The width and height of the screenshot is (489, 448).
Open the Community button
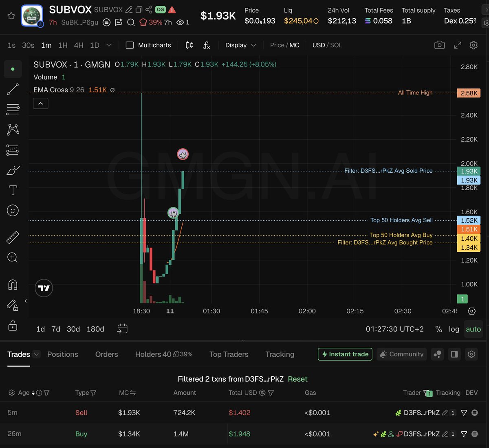coord(401,354)
